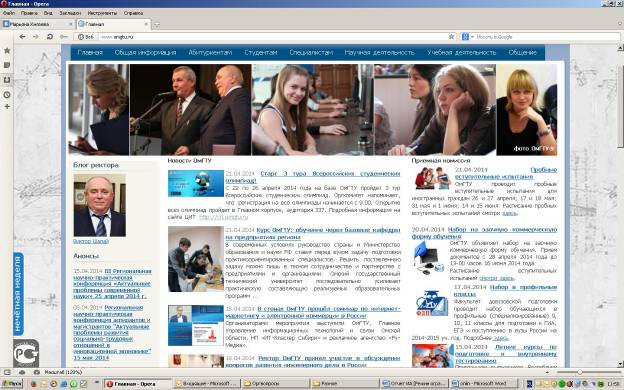Open the bookmarks star panel in the sidebar

[7, 51]
